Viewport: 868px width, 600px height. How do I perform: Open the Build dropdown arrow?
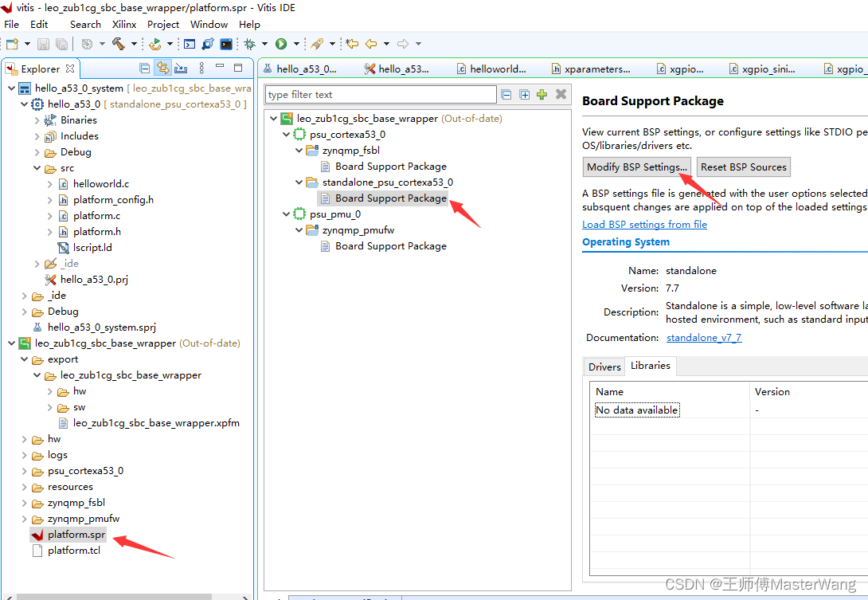[134, 44]
